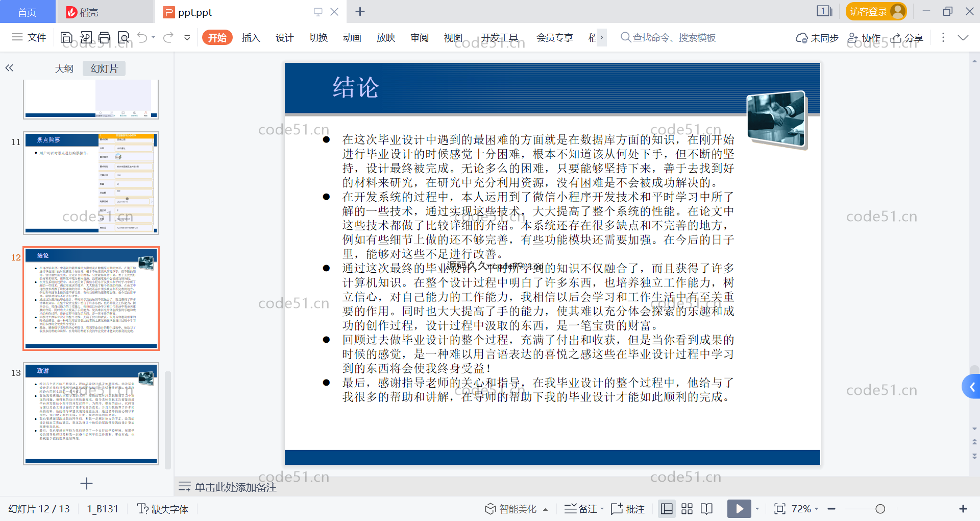Open a new tab with plus button
Image resolution: width=980 pixels, height=521 pixels.
(x=360, y=12)
